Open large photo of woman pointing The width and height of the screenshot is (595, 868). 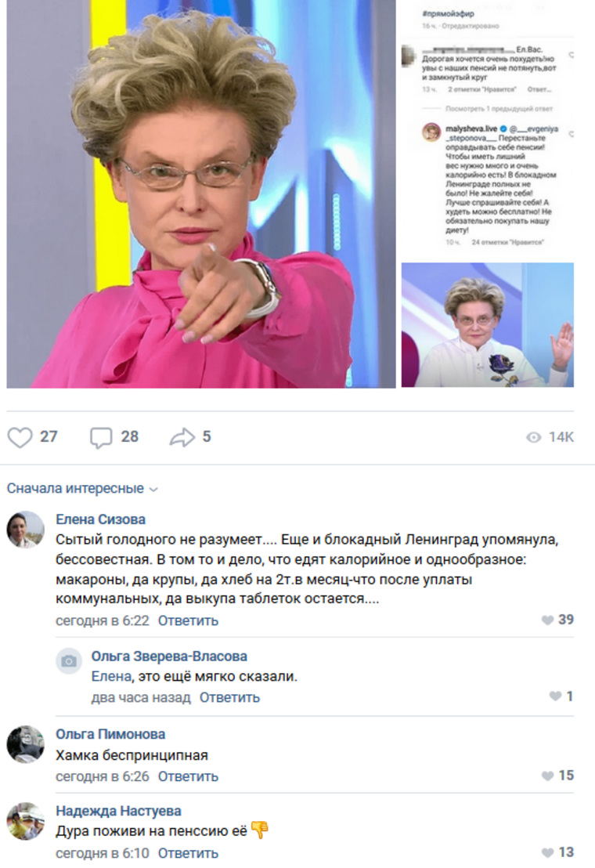(201, 193)
